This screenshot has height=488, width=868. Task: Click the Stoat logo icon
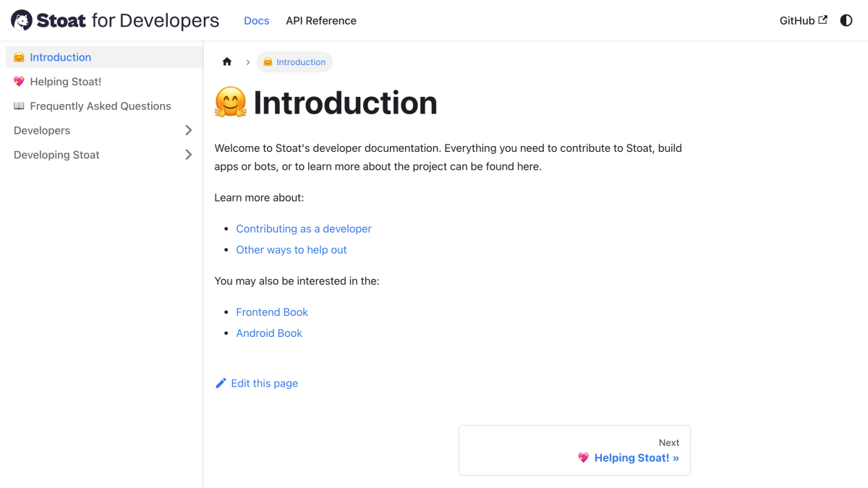22,20
